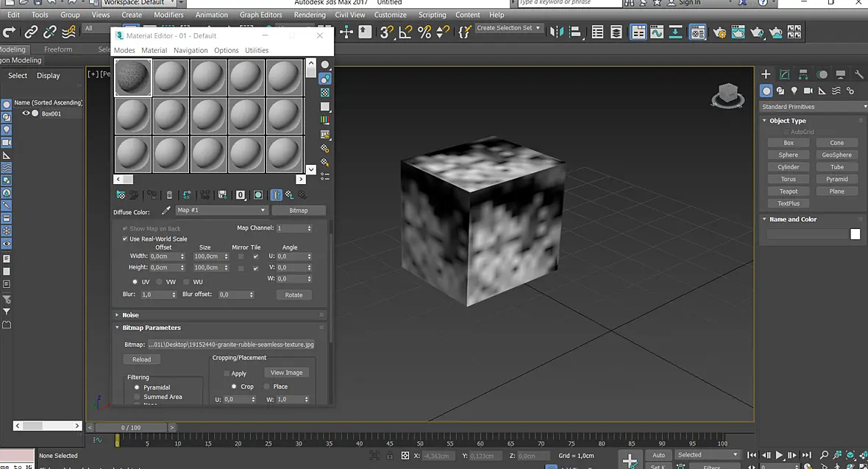
Task: Open the Utilities wrench panel tab
Action: point(858,74)
